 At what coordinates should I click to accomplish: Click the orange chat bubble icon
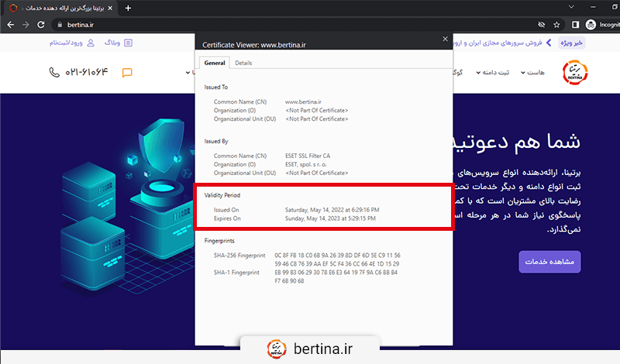pos(127,73)
